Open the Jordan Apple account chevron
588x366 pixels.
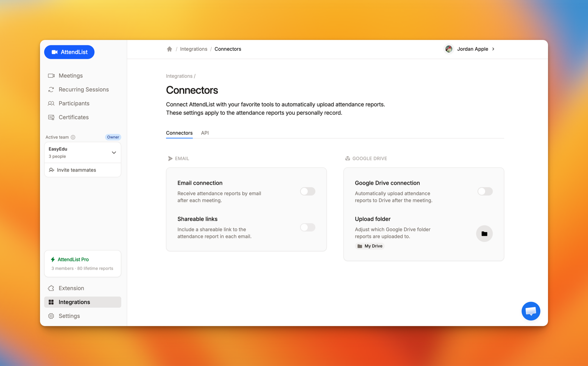point(493,49)
